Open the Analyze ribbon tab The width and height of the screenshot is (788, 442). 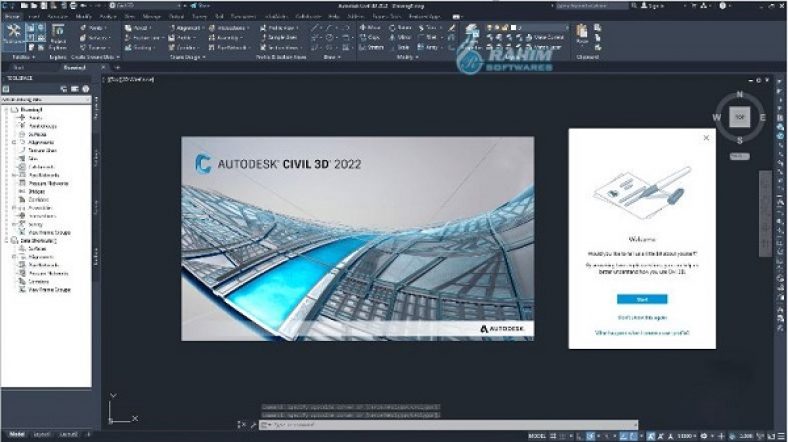point(108,17)
